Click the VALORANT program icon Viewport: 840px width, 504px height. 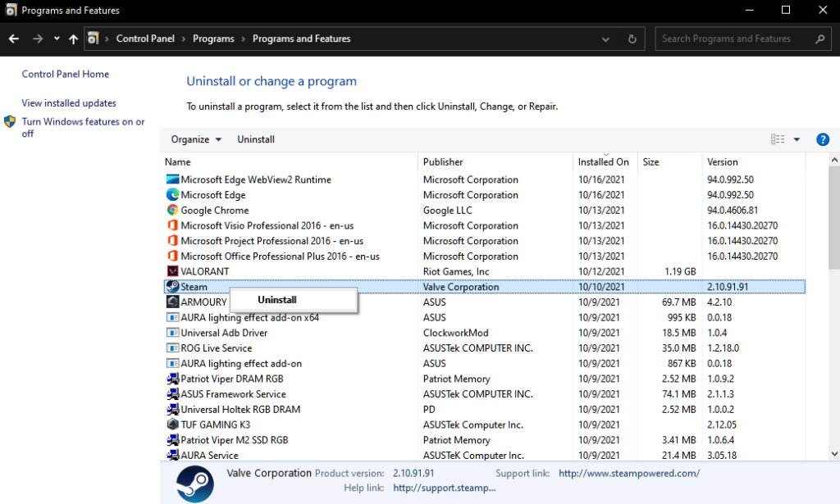click(172, 271)
